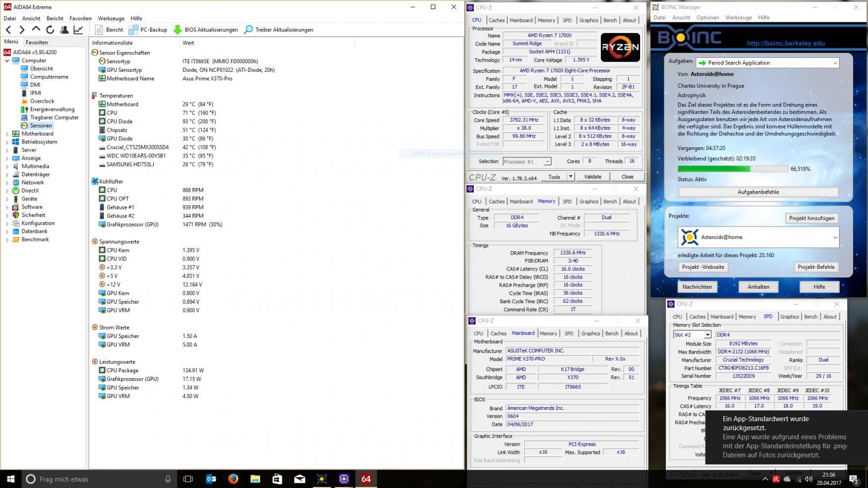Open the Datei menu in AIDA64
Image resolution: width=868 pixels, height=488 pixels.
pos(10,18)
